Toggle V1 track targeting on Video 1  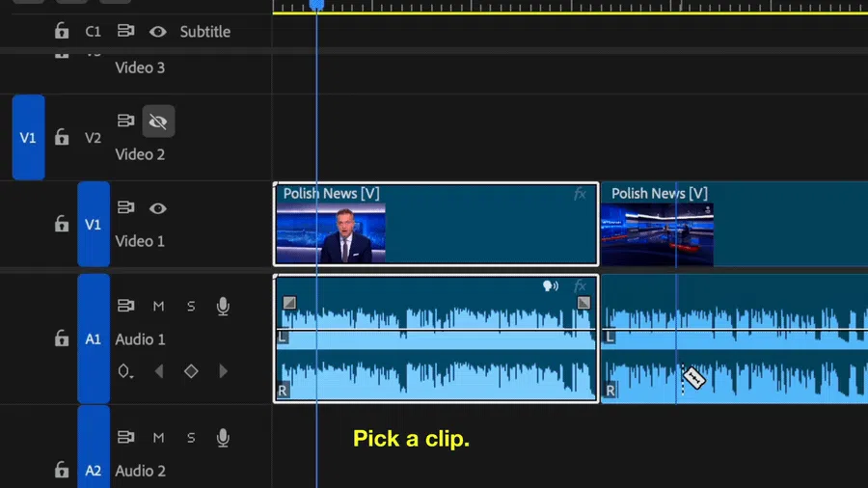coord(93,224)
